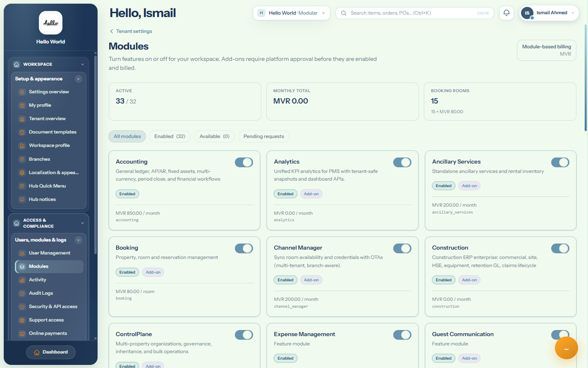
Task: Click the Enabled badge on Accounting card
Action: (127, 194)
